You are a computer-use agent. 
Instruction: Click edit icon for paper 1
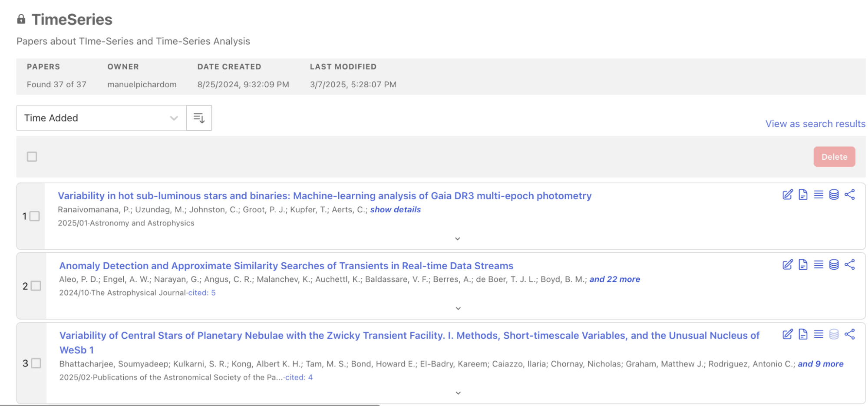(787, 195)
